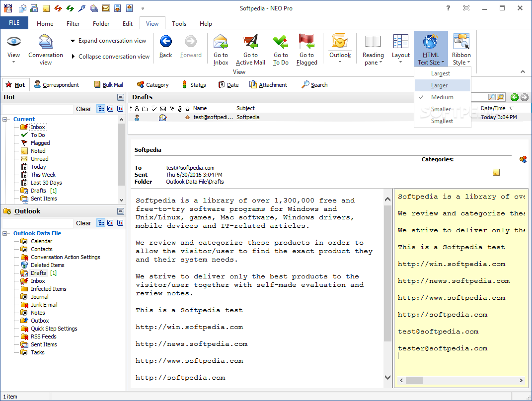Switch to the Folder ribbon tab

101,24
